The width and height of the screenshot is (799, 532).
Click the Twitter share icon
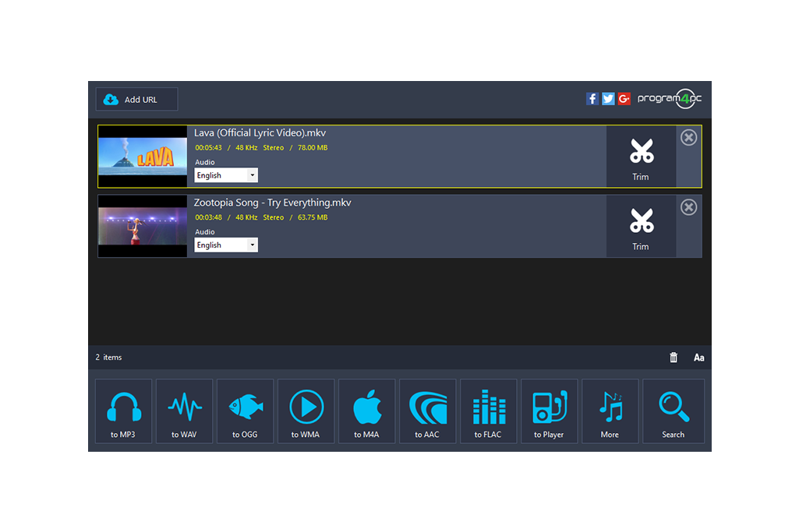[608, 98]
